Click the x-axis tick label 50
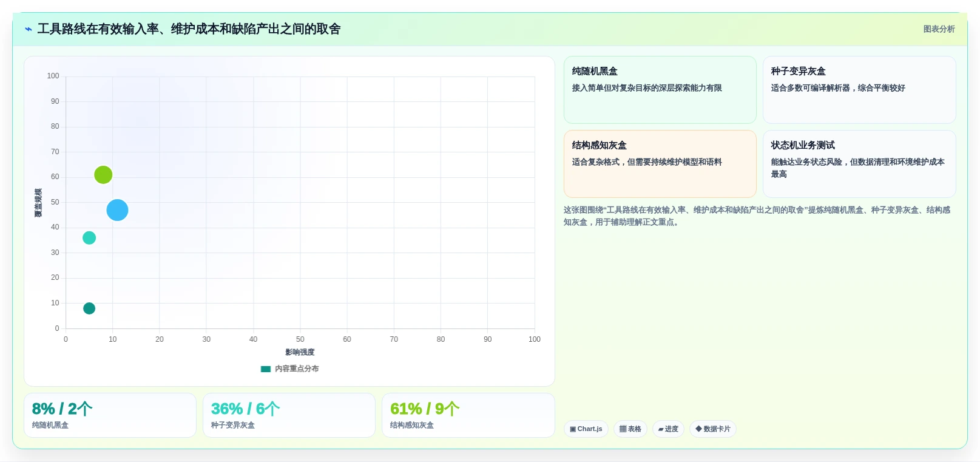The width and height of the screenshot is (980, 462). click(300, 339)
